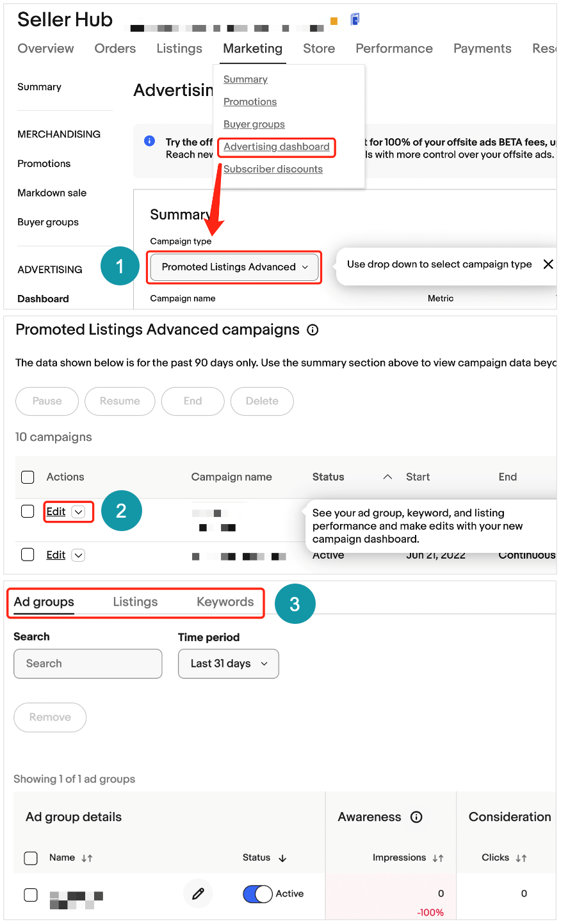Sort campaigns by Status column arrow

pos(387,477)
